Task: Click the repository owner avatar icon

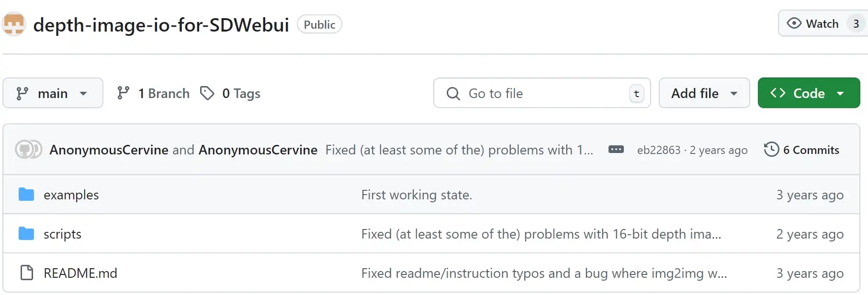Action: pyautogui.click(x=14, y=24)
